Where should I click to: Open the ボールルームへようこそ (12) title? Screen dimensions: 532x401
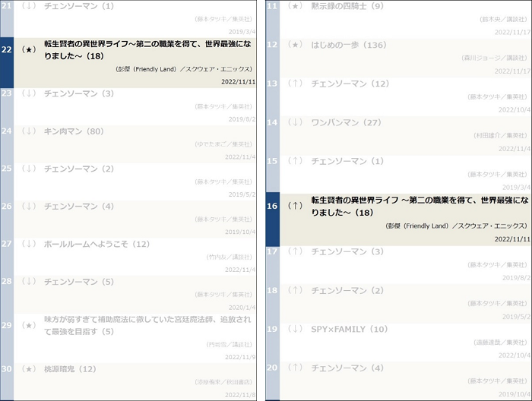click(97, 244)
